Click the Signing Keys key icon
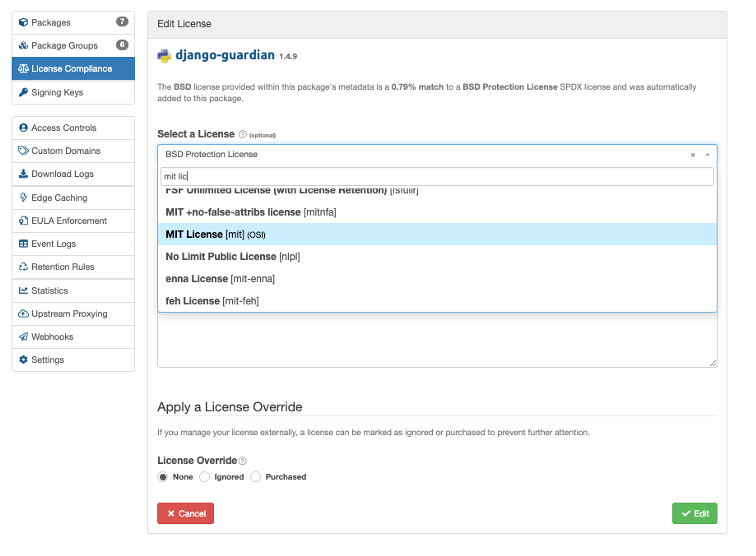 coord(23,92)
